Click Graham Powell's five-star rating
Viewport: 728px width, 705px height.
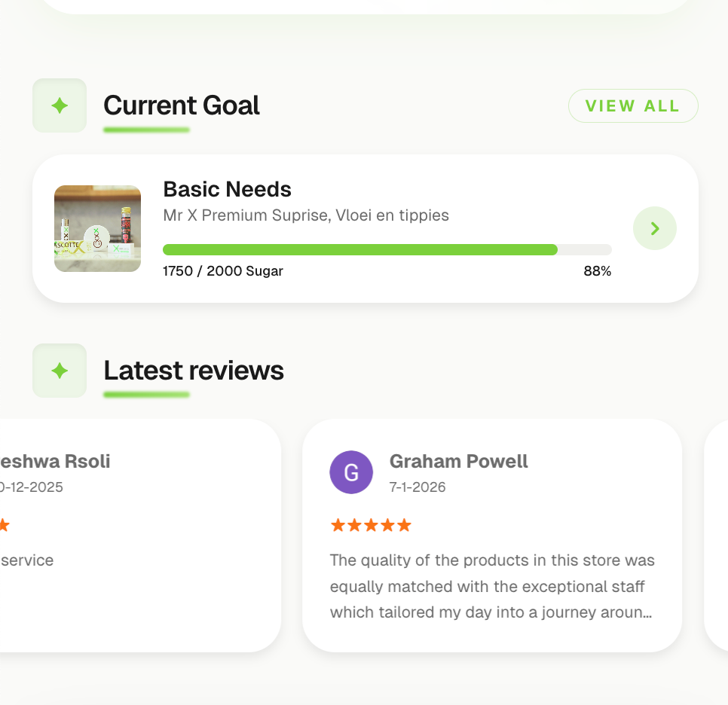371,525
